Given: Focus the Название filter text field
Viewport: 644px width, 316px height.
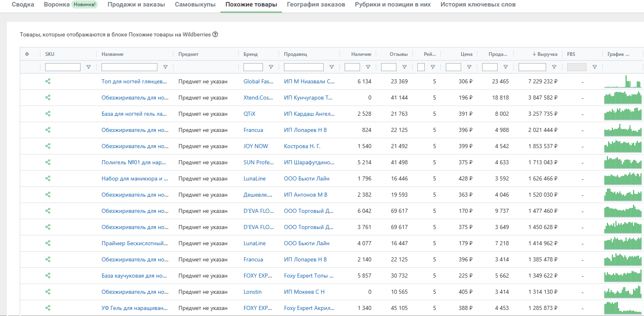Looking at the screenshot, I should coord(129,67).
